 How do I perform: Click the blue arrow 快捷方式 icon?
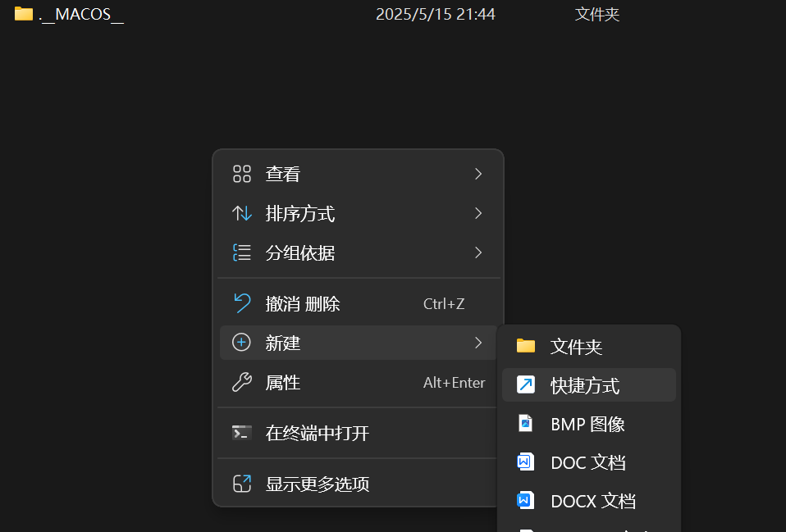coord(526,385)
